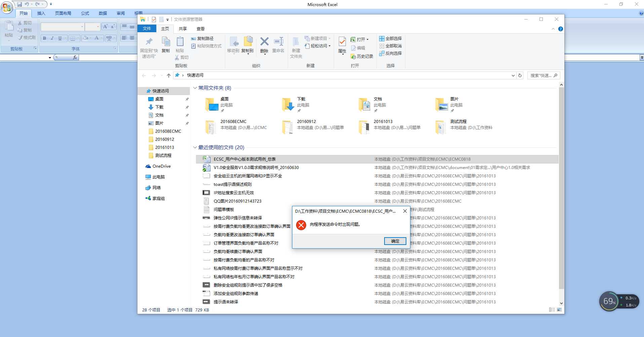Collapse the Explorer ribbon with chevron
The image size is (644, 337).
click(x=553, y=29)
